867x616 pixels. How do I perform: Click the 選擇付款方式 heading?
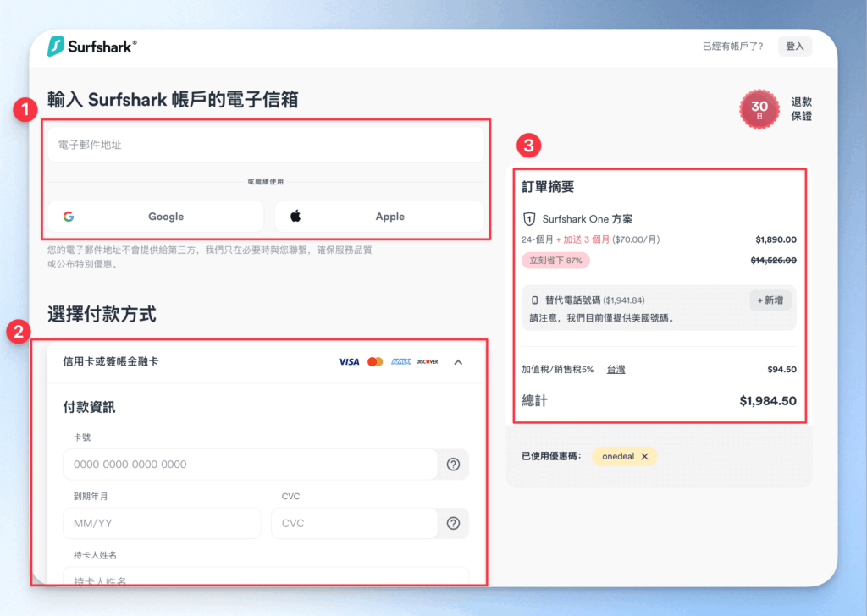pos(102,315)
